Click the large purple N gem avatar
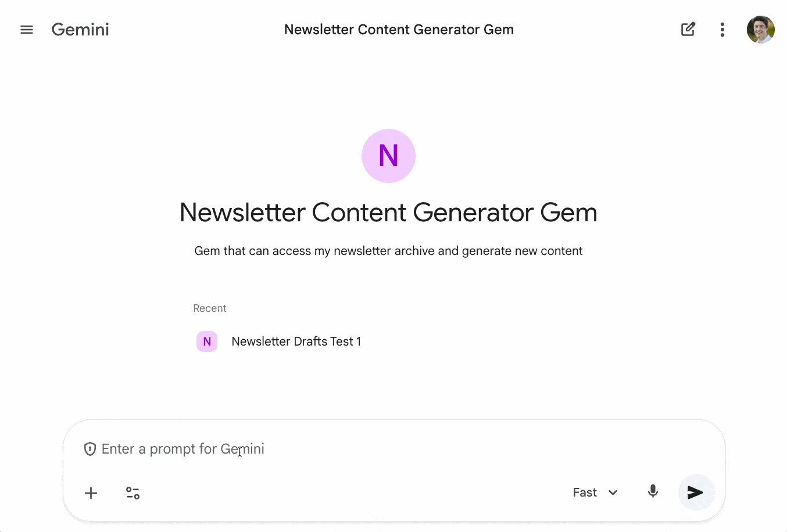The image size is (787, 532). point(388,156)
